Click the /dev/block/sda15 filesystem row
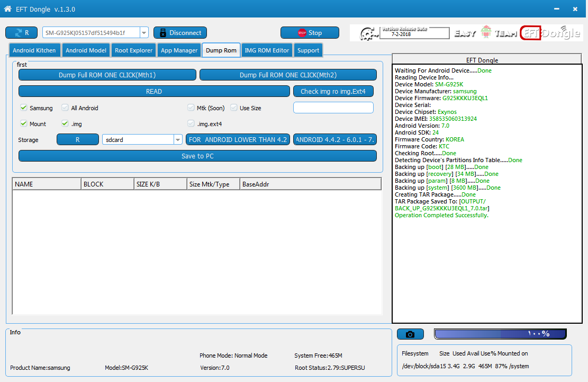588x382 pixels. (465, 366)
